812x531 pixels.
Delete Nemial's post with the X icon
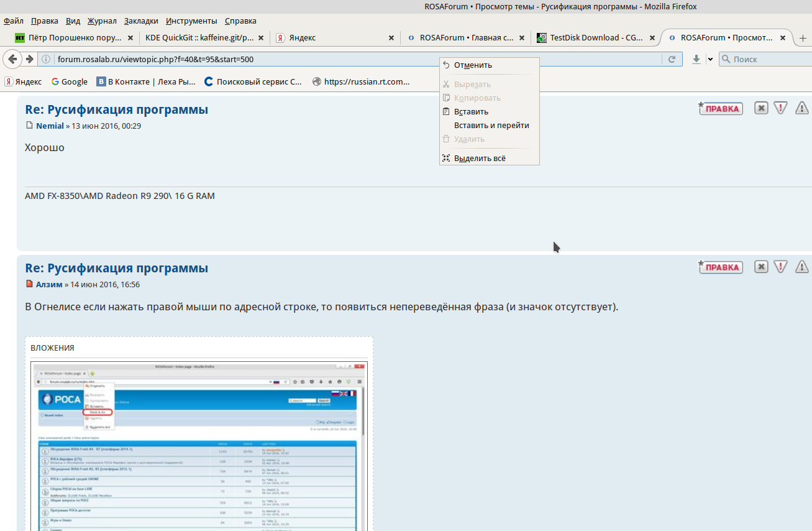click(761, 108)
